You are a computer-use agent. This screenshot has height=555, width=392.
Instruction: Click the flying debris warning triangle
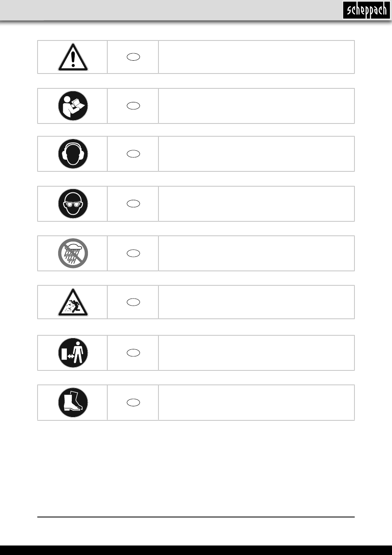pyautogui.click(x=73, y=302)
